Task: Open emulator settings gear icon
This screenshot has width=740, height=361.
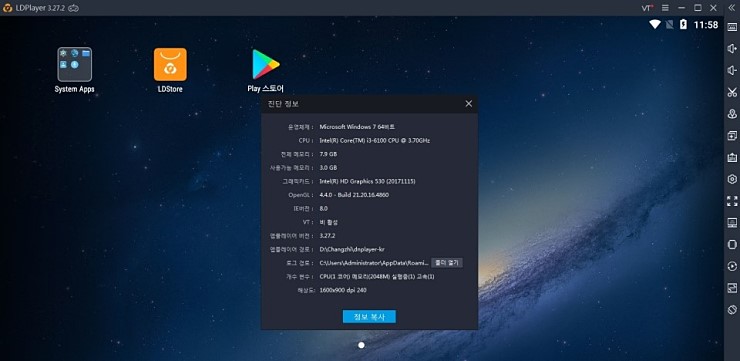Action: 732,179
